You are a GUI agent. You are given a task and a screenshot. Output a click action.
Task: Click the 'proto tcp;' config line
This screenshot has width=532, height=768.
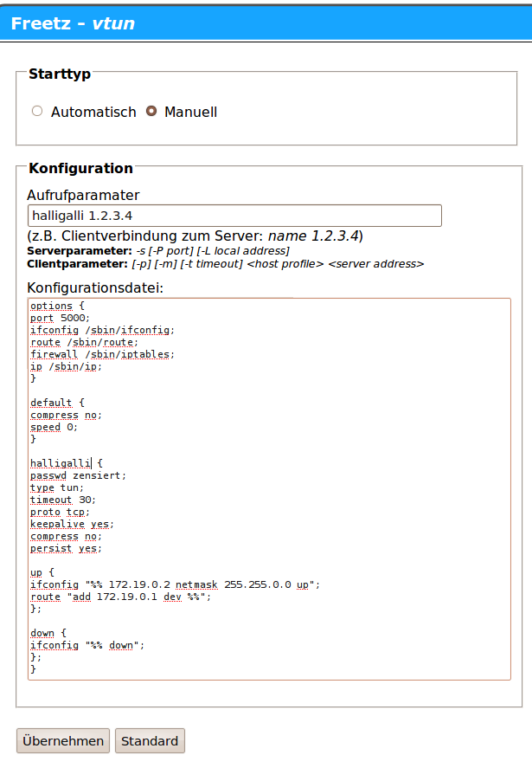pyautogui.click(x=60, y=512)
